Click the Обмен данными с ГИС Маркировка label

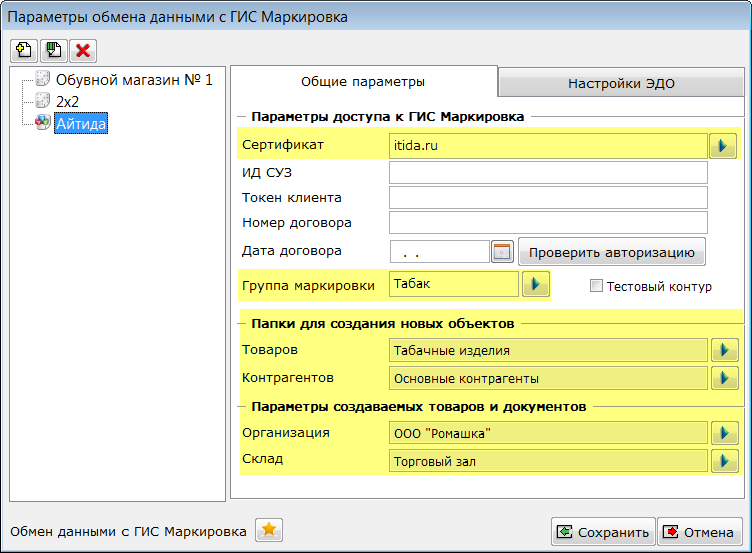[128, 531]
